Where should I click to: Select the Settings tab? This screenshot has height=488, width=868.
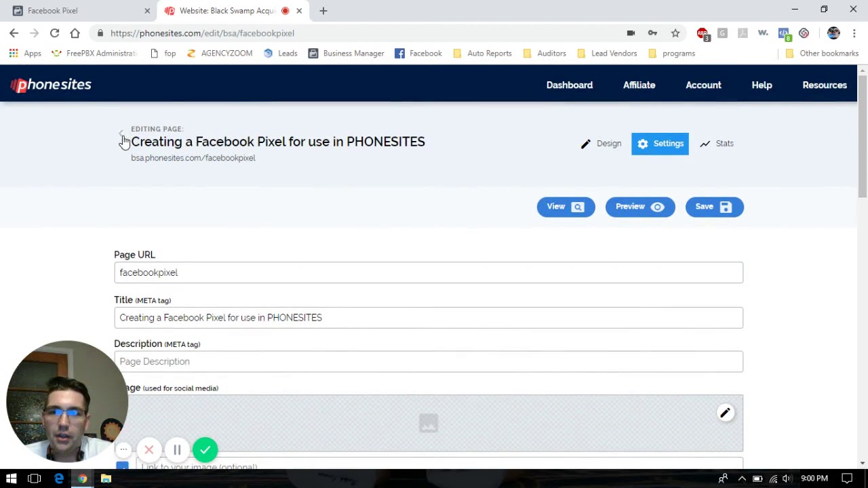[x=660, y=144]
